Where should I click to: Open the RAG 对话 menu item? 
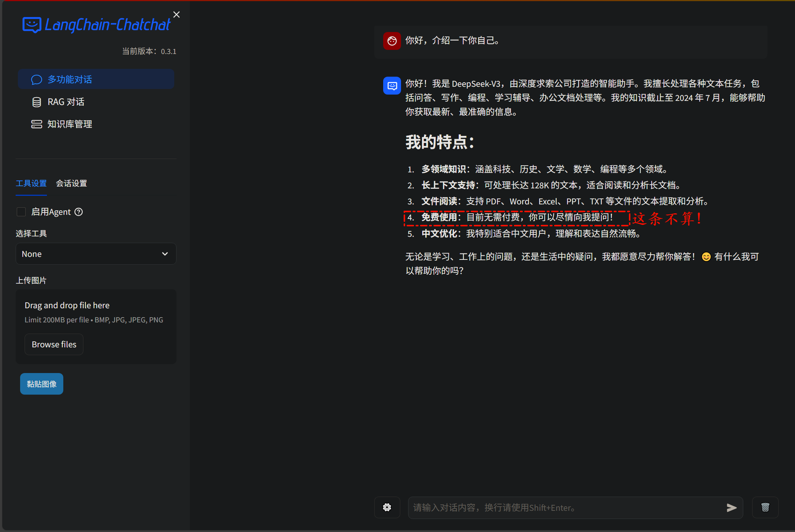pyautogui.click(x=96, y=102)
